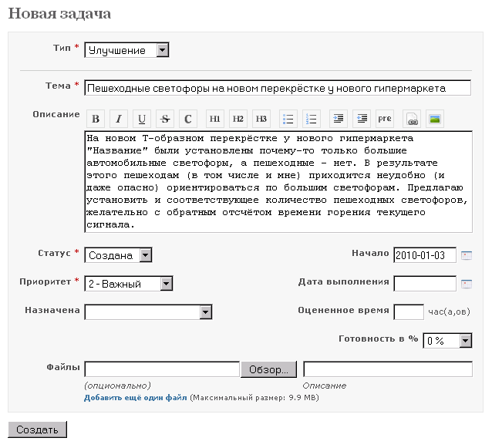Insert a wiki page link icon
This screenshot has width=492, height=448.
click(412, 119)
